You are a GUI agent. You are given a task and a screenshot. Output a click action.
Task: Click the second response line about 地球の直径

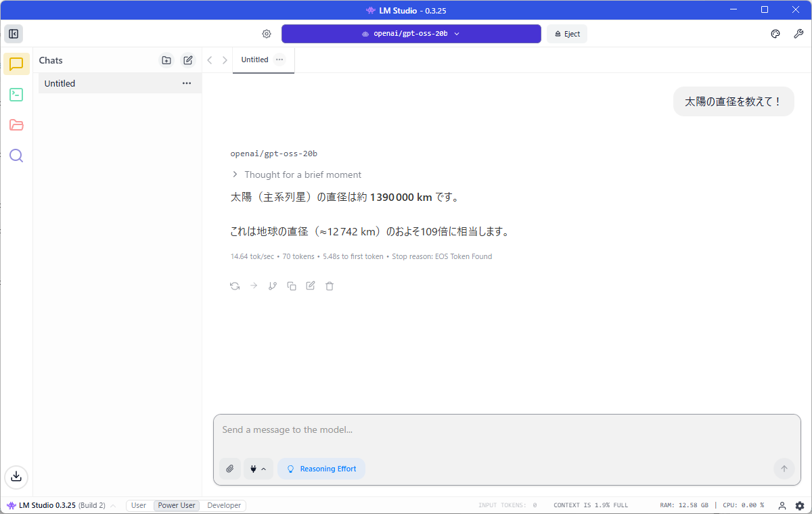[x=370, y=231]
